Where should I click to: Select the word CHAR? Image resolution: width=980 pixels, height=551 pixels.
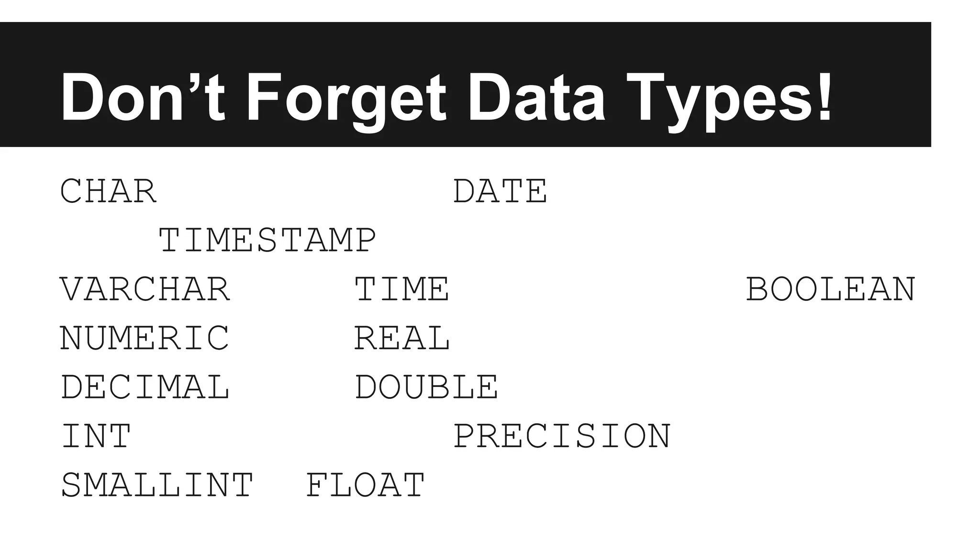pyautogui.click(x=108, y=191)
